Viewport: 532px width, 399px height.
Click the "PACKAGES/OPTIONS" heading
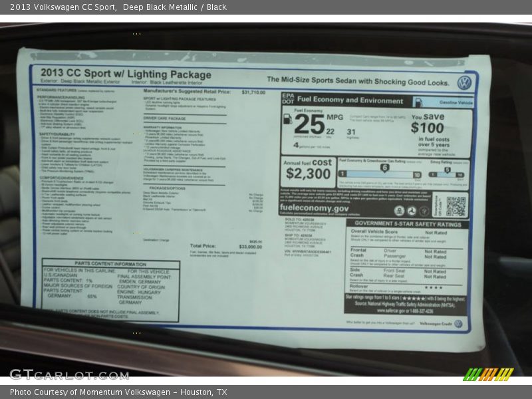(168, 188)
